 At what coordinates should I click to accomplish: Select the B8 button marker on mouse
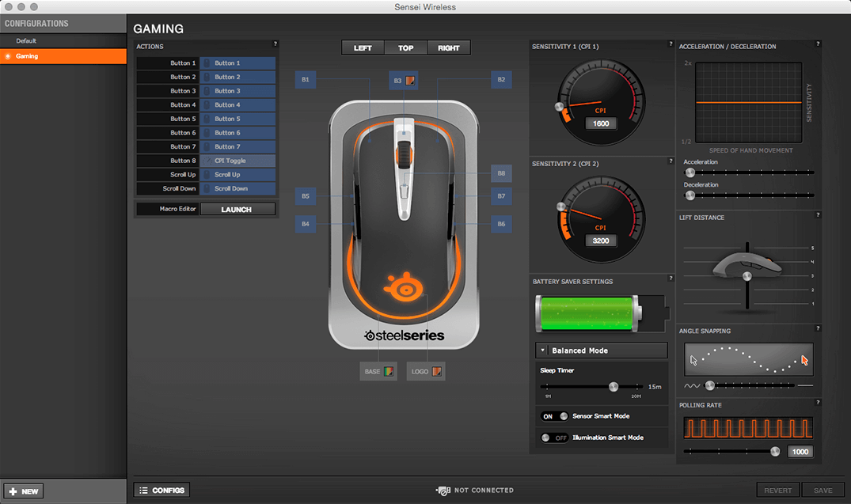point(500,173)
